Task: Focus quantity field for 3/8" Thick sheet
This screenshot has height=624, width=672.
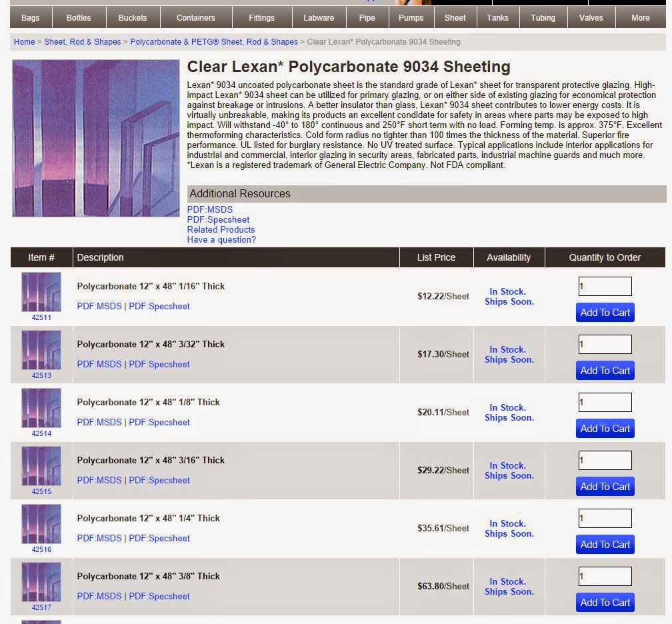Action: pyautogui.click(x=605, y=576)
